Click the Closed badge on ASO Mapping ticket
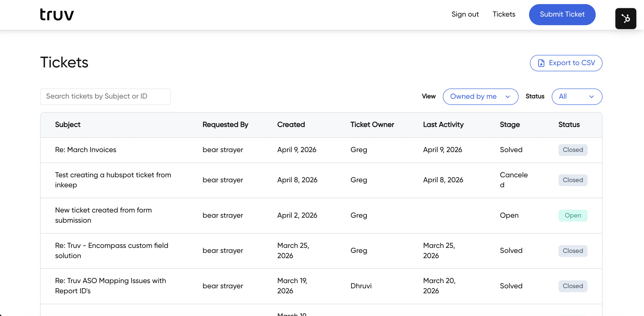 coord(573,286)
